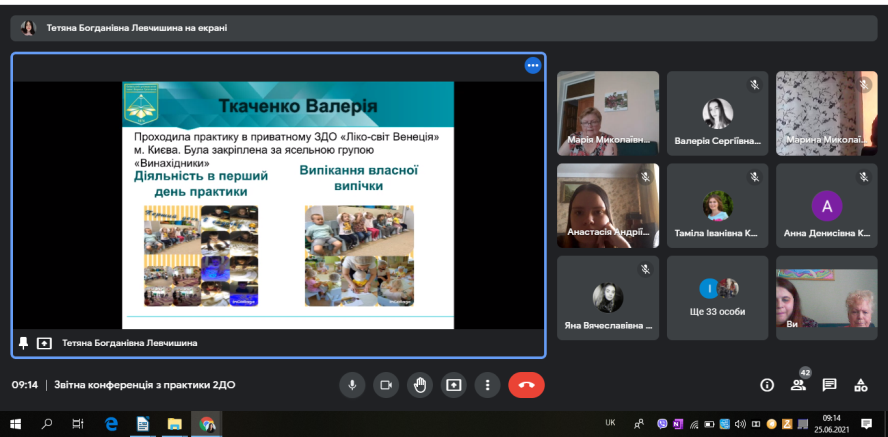This screenshot has width=888, height=437.
Task: Open options on the presentation tile
Action: click(x=533, y=65)
